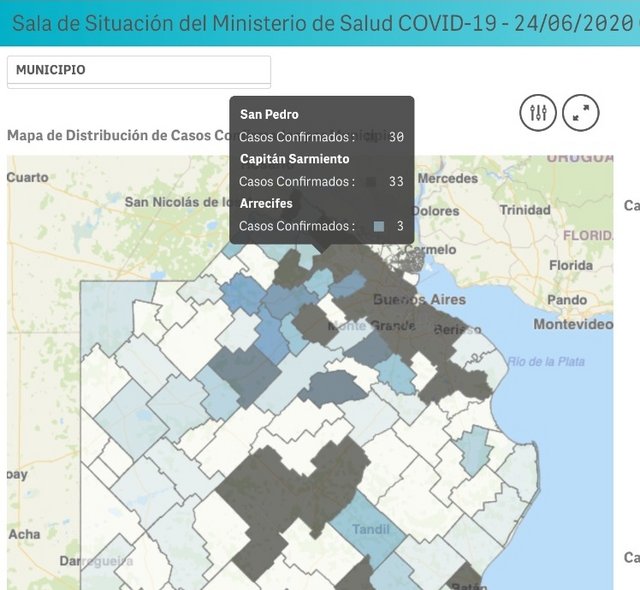Click the Acha label on the map
640x590 pixels.
(x=24, y=534)
